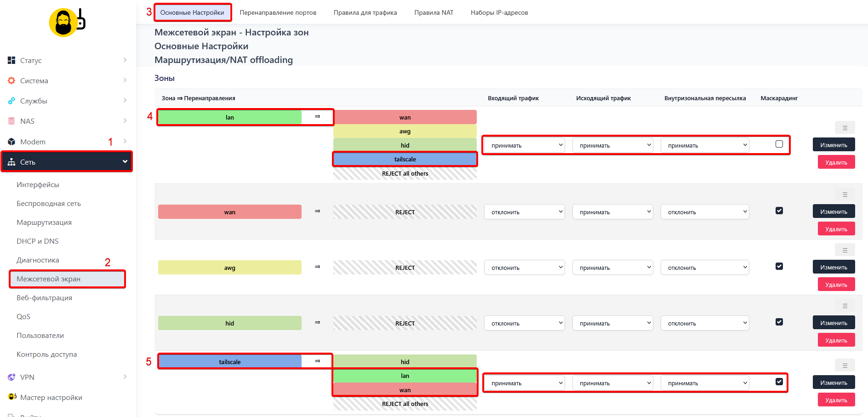Click the Система gear icon
Viewport: 868px width, 417px height.
pyautogui.click(x=11, y=80)
